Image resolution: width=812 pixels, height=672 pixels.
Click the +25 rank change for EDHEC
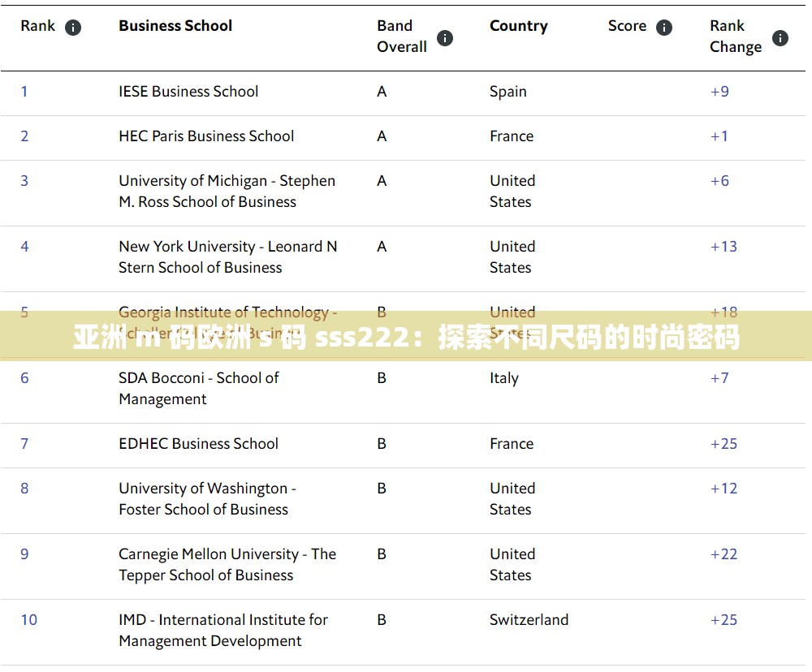[x=723, y=444]
